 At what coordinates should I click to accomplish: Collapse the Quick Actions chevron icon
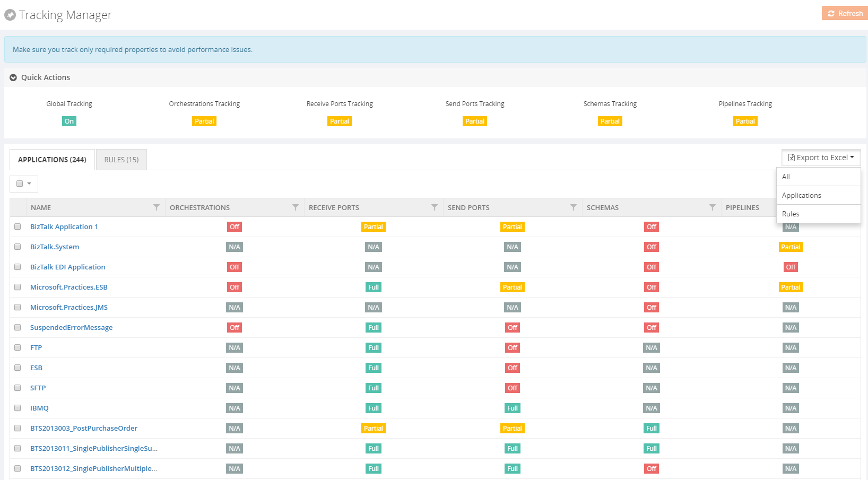click(x=13, y=77)
